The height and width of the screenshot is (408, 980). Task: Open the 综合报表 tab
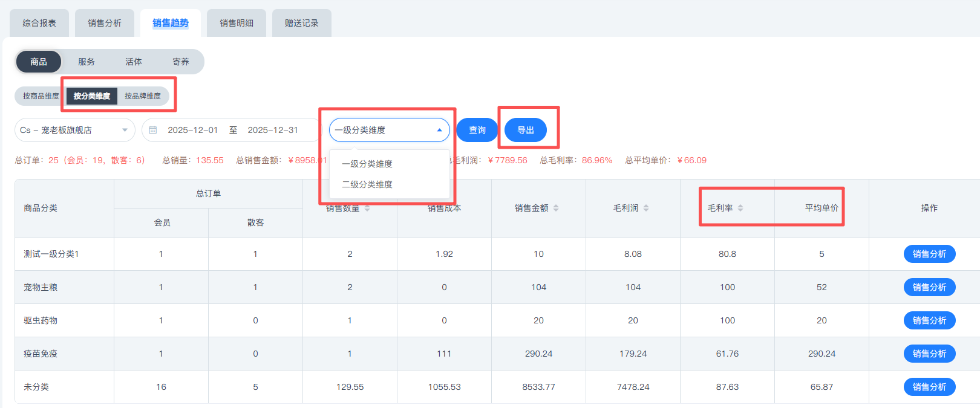pos(39,23)
